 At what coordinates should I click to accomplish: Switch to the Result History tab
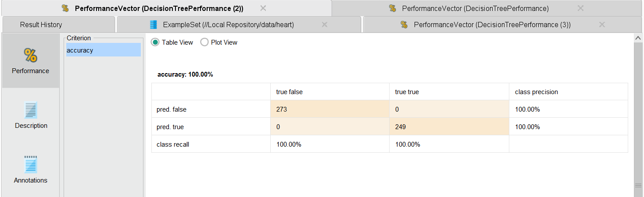click(41, 25)
